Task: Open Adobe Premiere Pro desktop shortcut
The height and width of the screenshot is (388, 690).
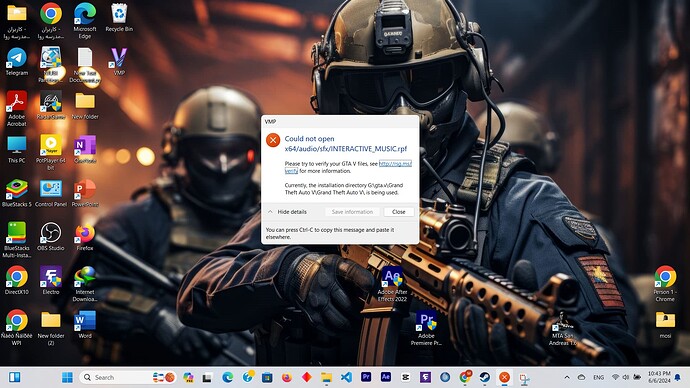Action: point(426,328)
